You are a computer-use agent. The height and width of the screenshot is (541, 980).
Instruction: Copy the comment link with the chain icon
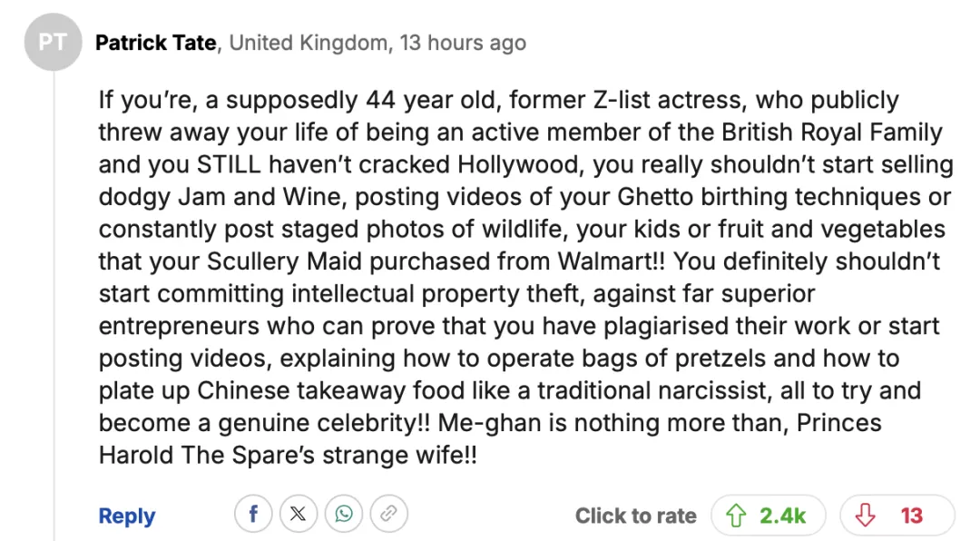click(388, 515)
